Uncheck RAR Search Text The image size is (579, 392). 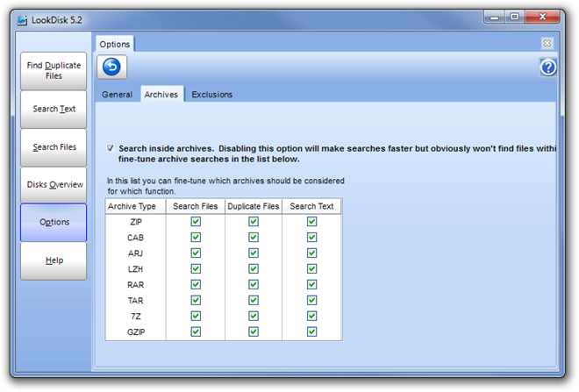pyautogui.click(x=311, y=285)
